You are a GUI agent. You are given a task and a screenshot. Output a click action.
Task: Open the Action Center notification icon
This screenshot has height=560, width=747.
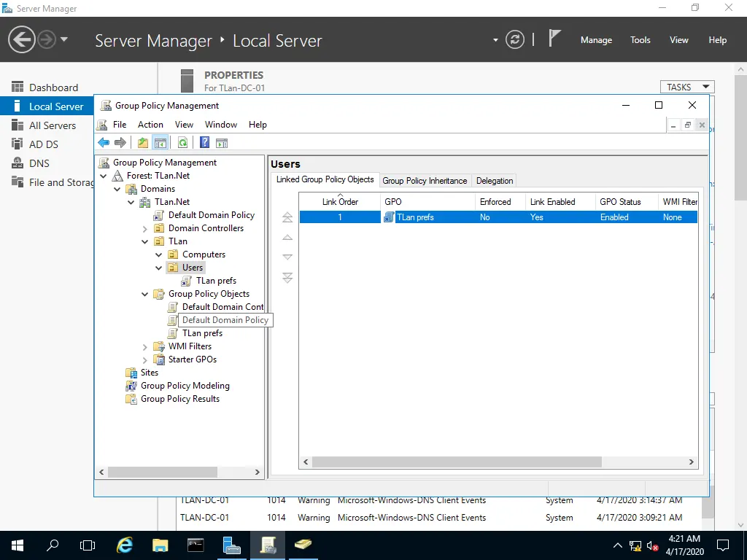(x=723, y=545)
